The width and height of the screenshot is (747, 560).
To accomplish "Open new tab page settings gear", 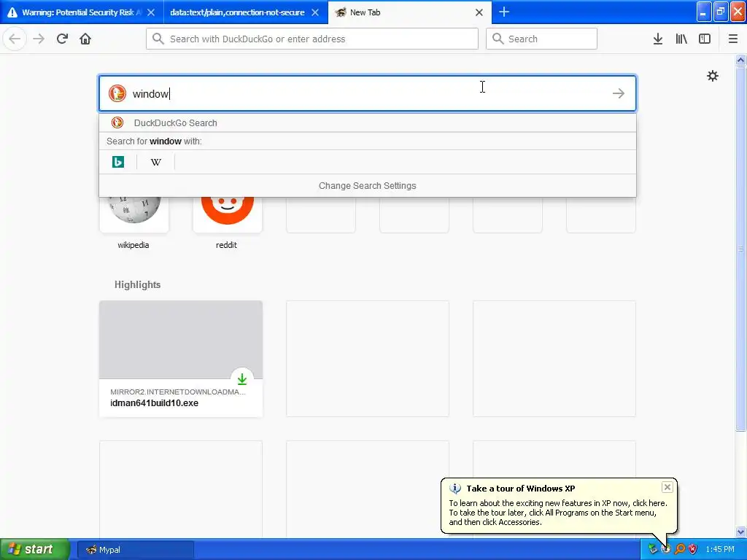I will [x=712, y=76].
